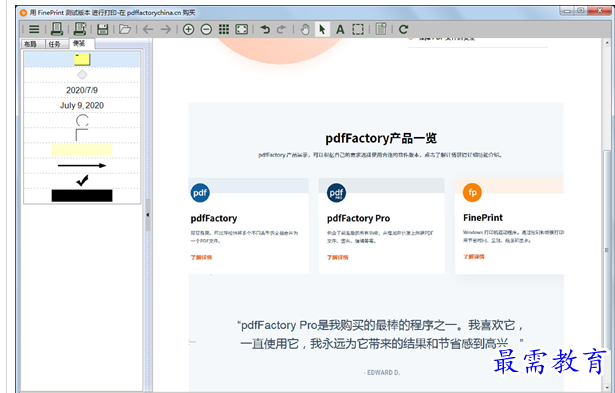Click the Zoom In plus icon
This screenshot has width=615, height=393.
click(x=189, y=29)
